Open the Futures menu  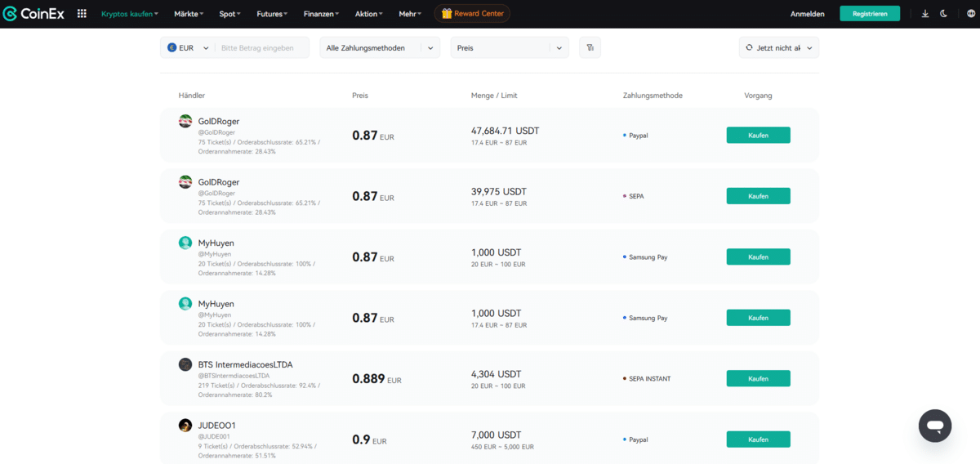point(272,14)
